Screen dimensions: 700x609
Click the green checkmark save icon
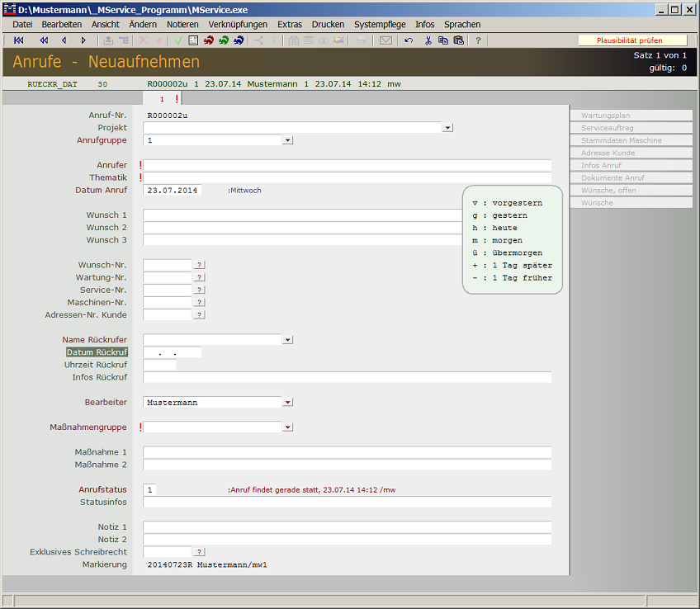click(178, 40)
